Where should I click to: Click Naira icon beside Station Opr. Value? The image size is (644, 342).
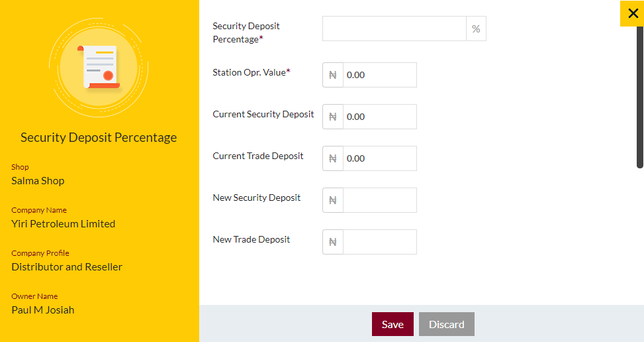pyautogui.click(x=333, y=75)
